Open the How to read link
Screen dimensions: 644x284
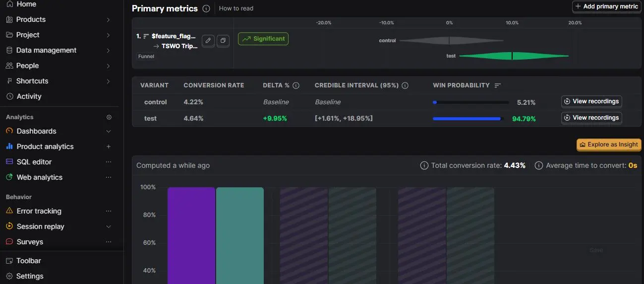236,8
